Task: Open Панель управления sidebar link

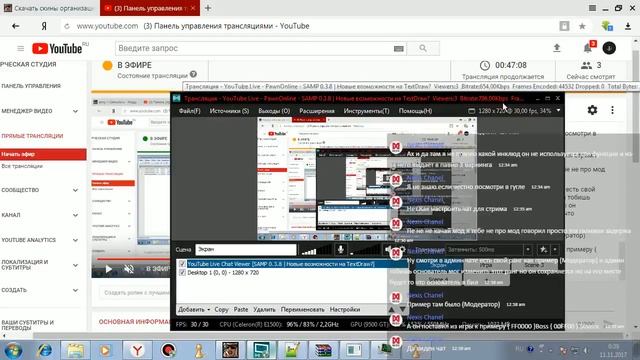Action: 31,86
